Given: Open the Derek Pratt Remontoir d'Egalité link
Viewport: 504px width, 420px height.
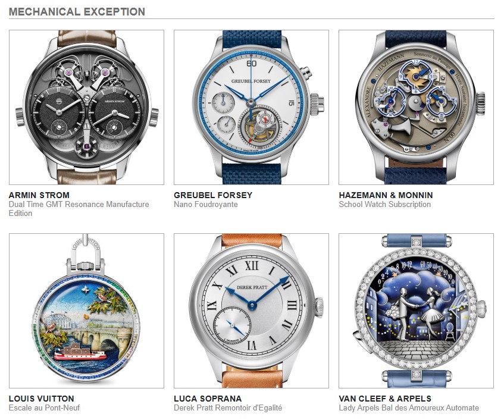Looking at the screenshot, I should 228,408.
